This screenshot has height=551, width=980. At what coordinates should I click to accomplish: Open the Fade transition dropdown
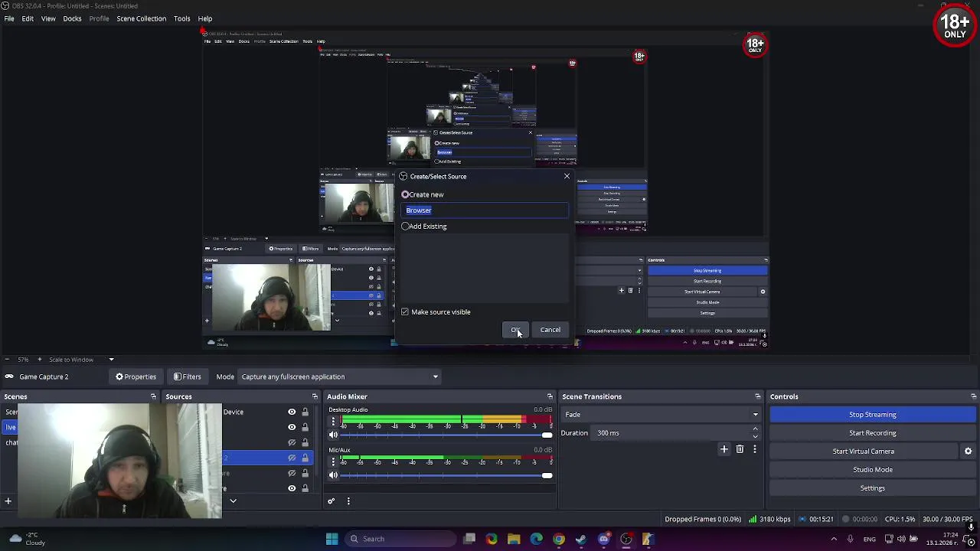pos(661,415)
